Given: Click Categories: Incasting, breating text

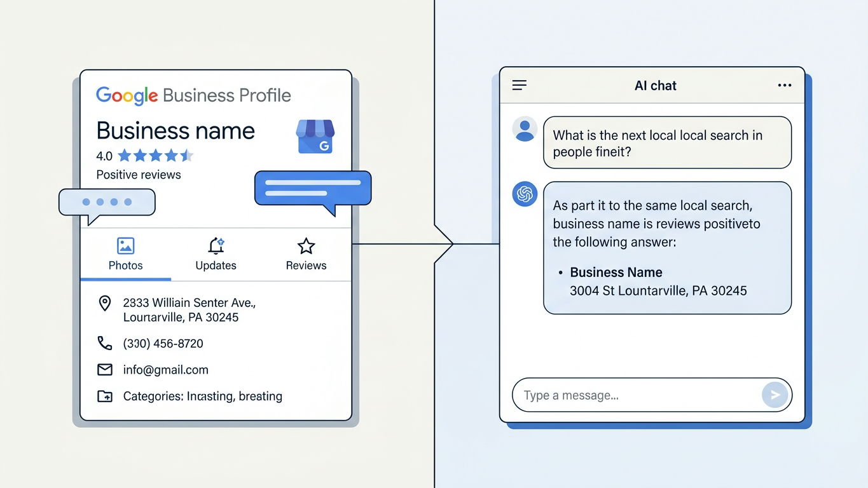Looking at the screenshot, I should (x=203, y=396).
